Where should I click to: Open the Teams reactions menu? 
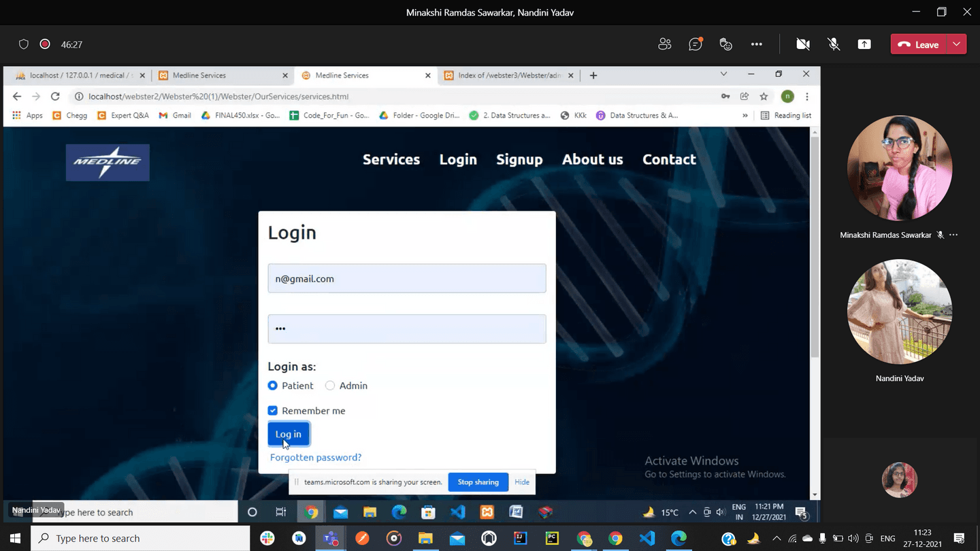click(725, 44)
